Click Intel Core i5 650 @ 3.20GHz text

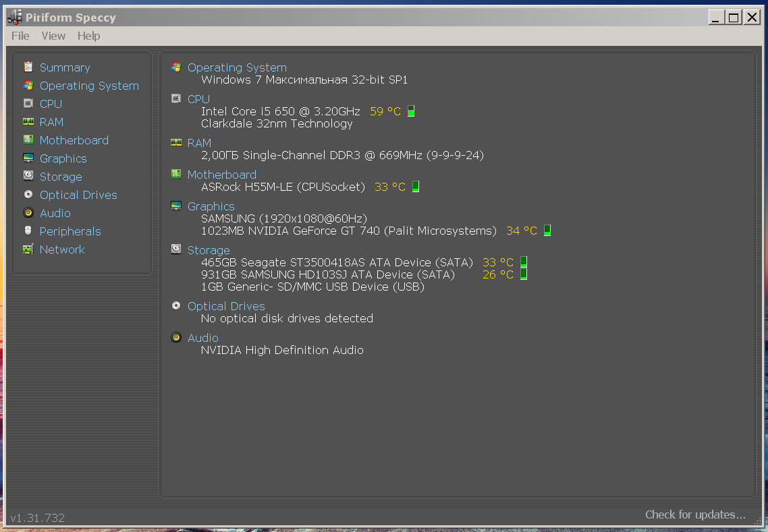point(281,111)
